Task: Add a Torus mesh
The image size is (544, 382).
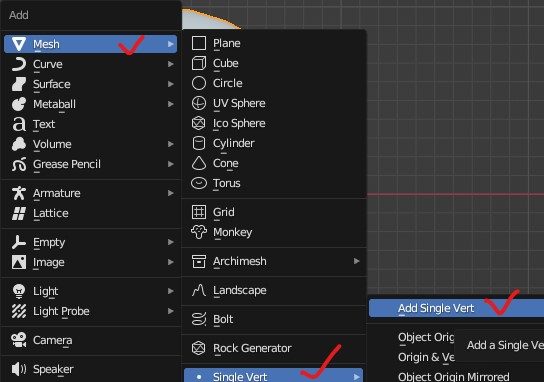Action: 274,183
